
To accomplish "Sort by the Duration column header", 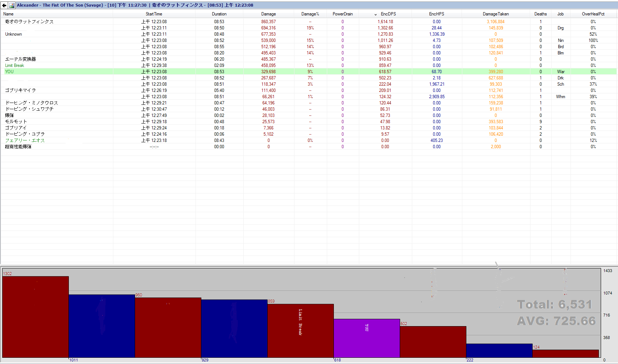I will pyautogui.click(x=219, y=14).
